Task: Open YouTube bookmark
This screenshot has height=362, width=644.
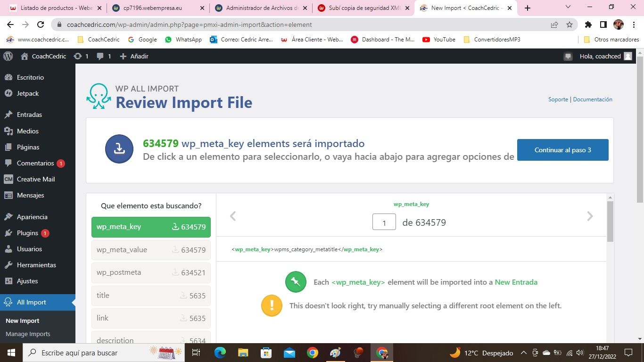Action: [439, 40]
